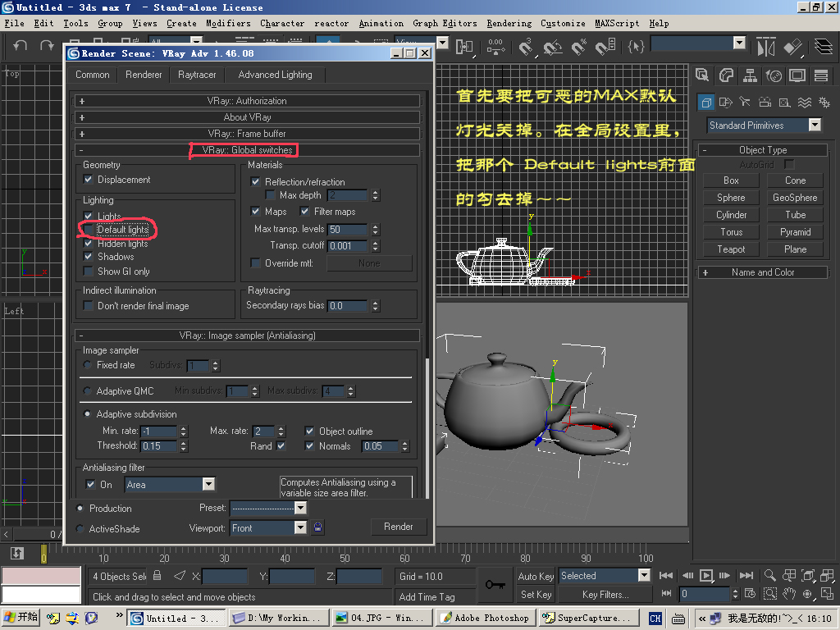The width and height of the screenshot is (840, 630).
Task: Select the Lights category icon
Action: pyautogui.click(x=745, y=102)
